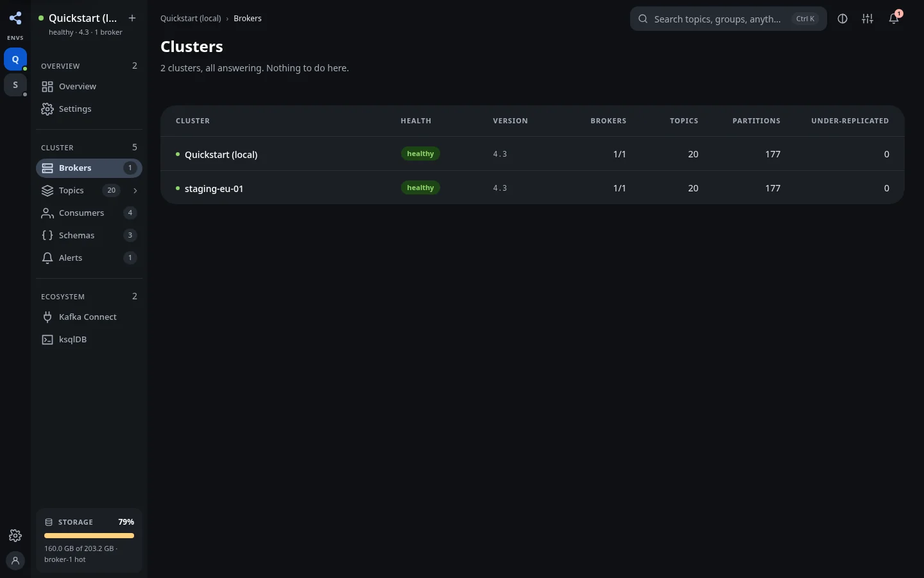Click the app logo share icon

[15, 18]
